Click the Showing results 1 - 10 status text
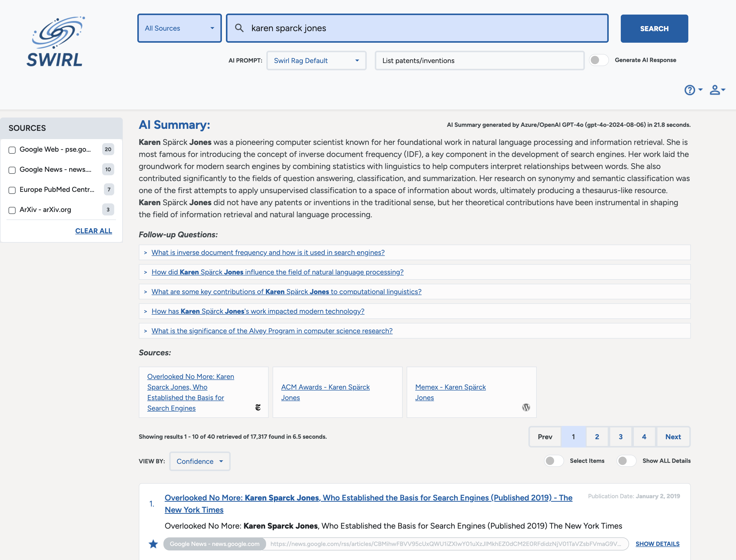This screenshot has height=560, width=736. (x=232, y=437)
